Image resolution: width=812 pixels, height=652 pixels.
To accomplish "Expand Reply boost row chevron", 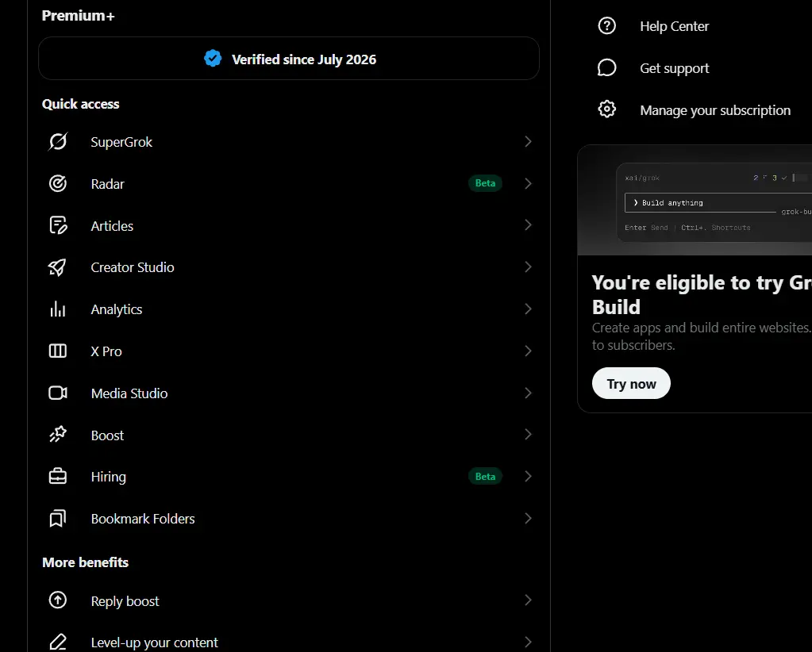I will [528, 600].
